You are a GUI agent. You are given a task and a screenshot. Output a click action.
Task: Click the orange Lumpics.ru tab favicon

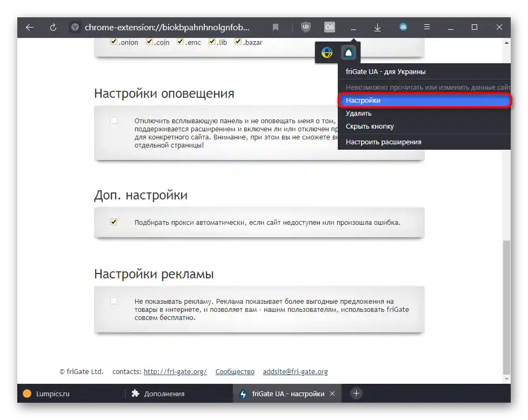pyautogui.click(x=27, y=394)
